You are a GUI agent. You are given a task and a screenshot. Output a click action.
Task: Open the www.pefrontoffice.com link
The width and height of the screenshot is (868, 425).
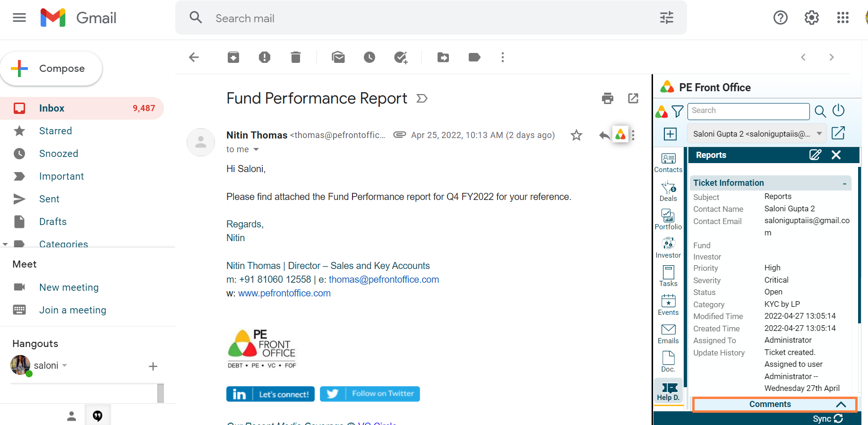284,293
